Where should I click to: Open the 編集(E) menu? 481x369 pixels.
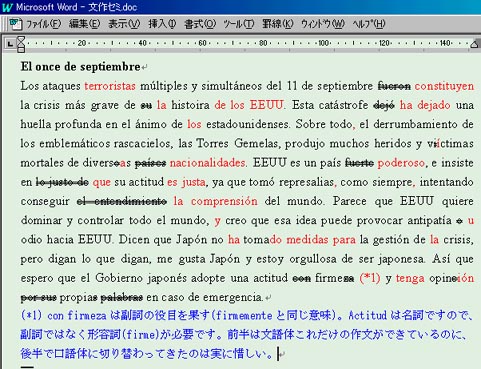tap(84, 24)
